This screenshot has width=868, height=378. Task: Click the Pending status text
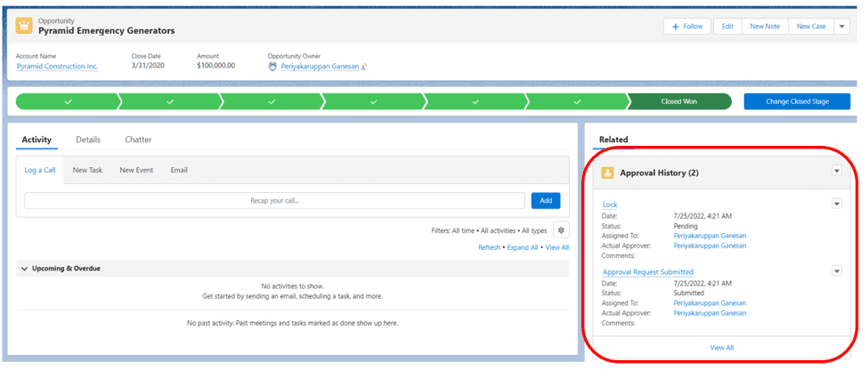(x=685, y=226)
